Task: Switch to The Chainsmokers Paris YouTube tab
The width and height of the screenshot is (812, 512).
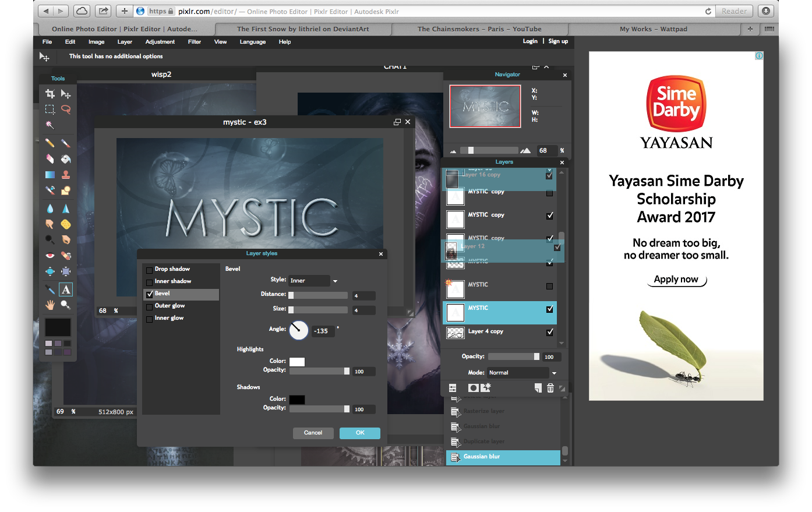Action: pos(479,29)
